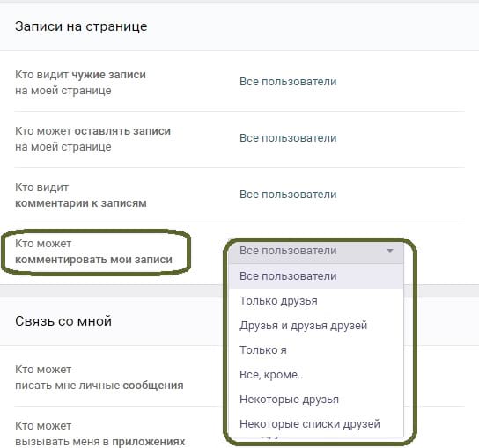Image resolution: width=479 pixels, height=448 pixels.
Task: Click 'Кто может комментировать мои записи' label
Action: [x=94, y=252]
